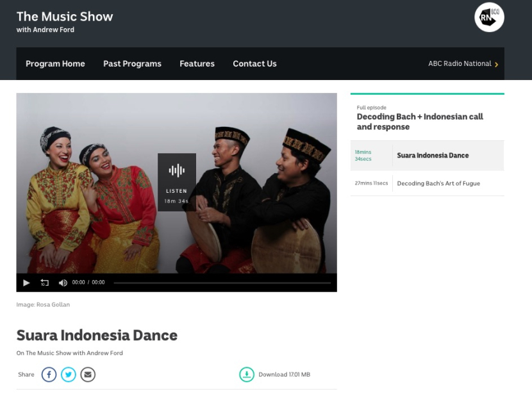Open the RN station logo
This screenshot has width=532, height=403.
489,17
